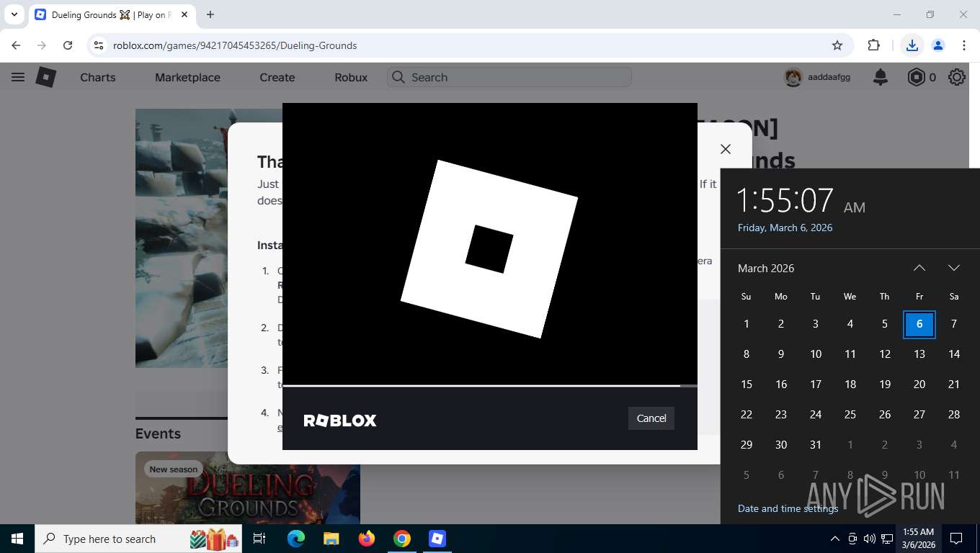The height and width of the screenshot is (553, 980).
Task: Show Chrome downloads
Action: point(912,45)
